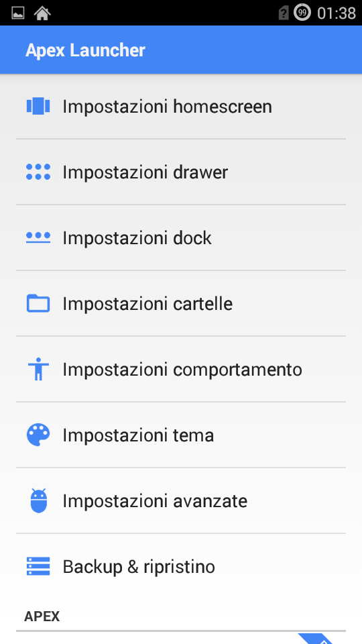Open Impostazioni avanzate
362x644 pixels.
(181, 500)
